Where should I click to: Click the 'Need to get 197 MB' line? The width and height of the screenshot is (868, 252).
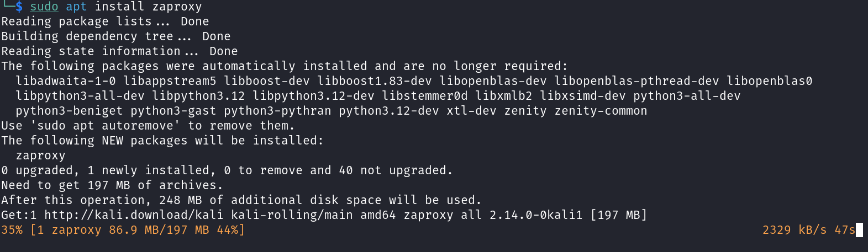point(112,185)
